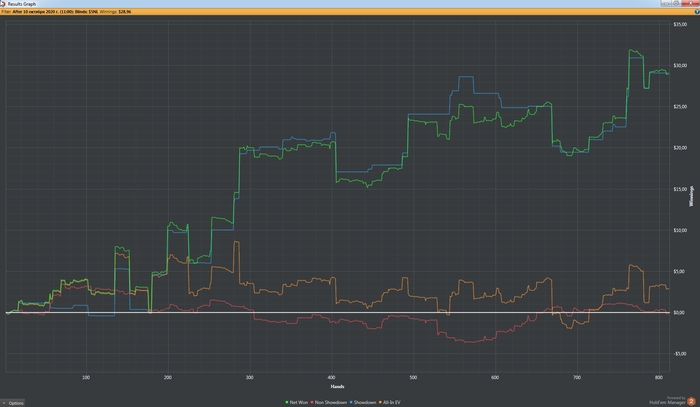Click the Hands axis label
The height and width of the screenshot is (407, 700).
click(338, 386)
